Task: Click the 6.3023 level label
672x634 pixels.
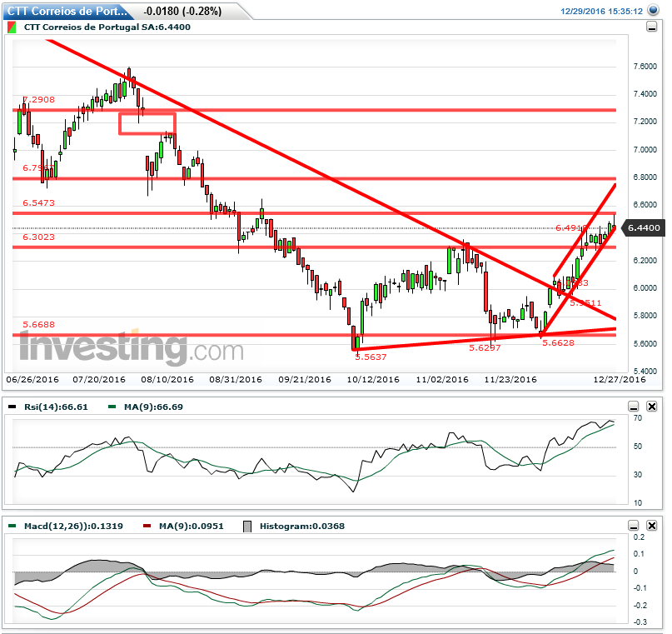Action: click(38, 237)
